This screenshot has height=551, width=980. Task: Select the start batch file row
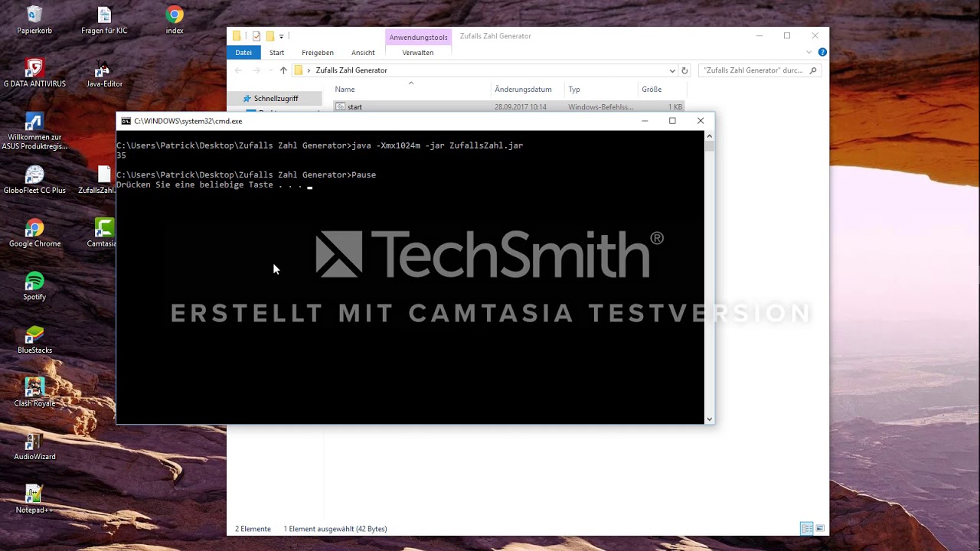(508, 106)
